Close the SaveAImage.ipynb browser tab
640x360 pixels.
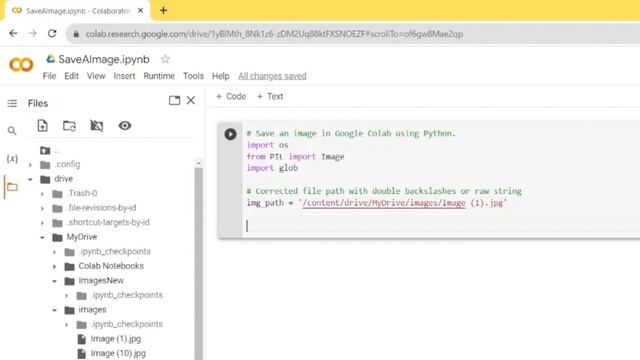(x=140, y=11)
